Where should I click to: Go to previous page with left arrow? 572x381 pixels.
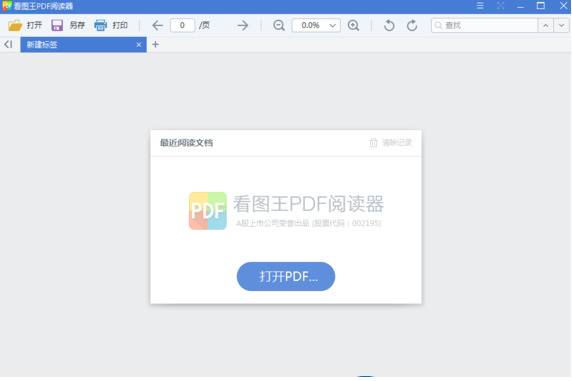(157, 25)
